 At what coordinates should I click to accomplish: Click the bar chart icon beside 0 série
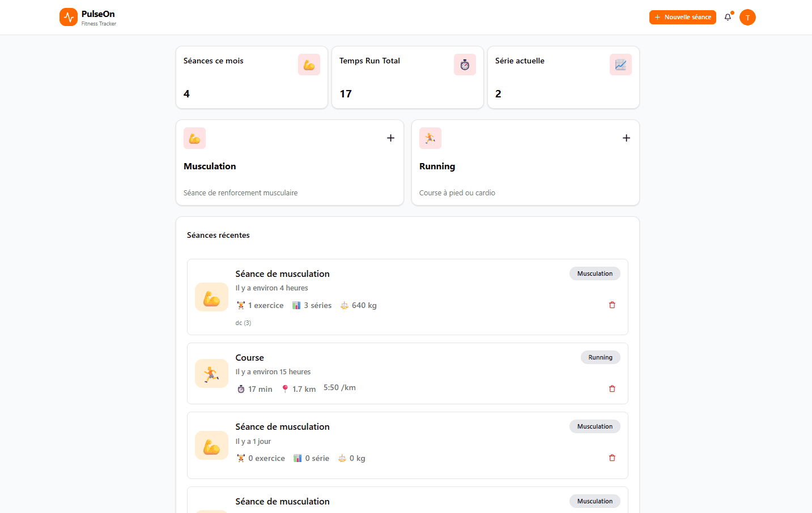297,458
